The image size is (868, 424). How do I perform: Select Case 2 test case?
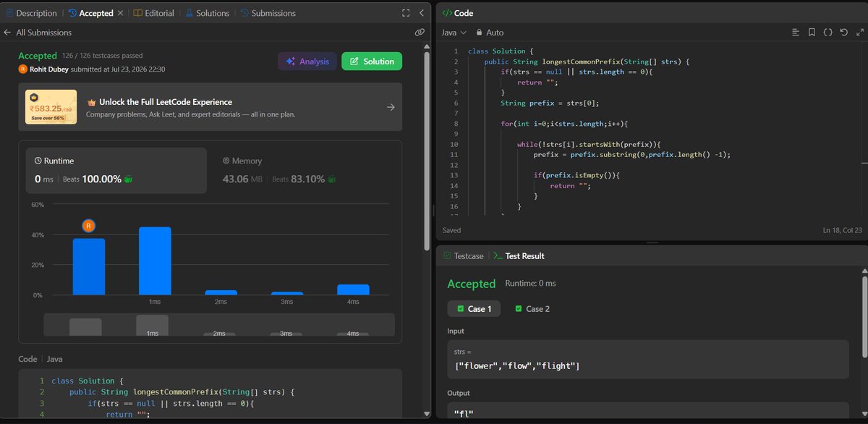click(x=532, y=309)
